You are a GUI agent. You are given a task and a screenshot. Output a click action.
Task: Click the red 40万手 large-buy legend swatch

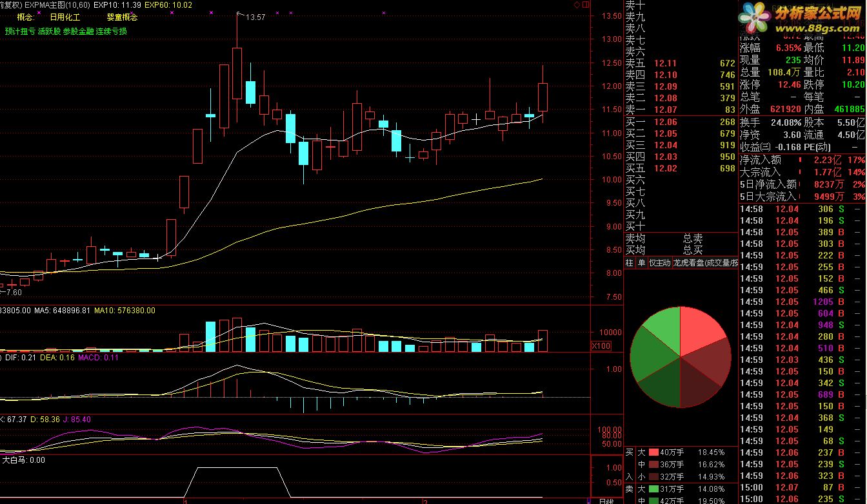[653, 452]
